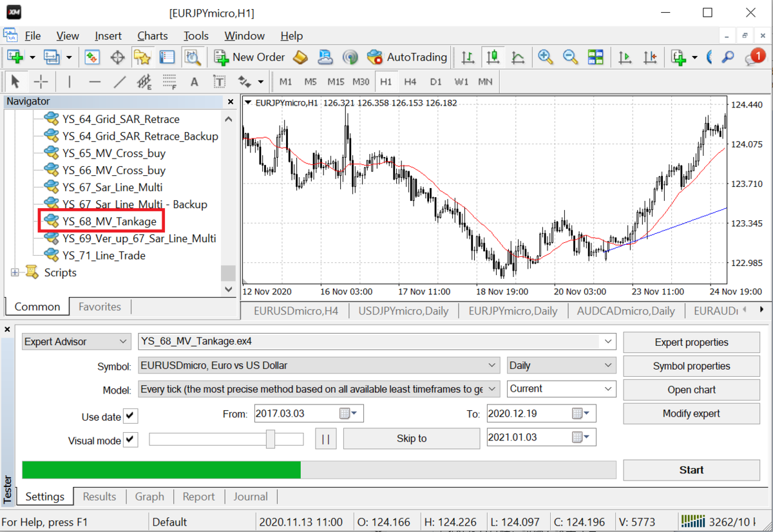Click the Expert properties button
Image resolution: width=773 pixels, height=532 pixels.
691,343
